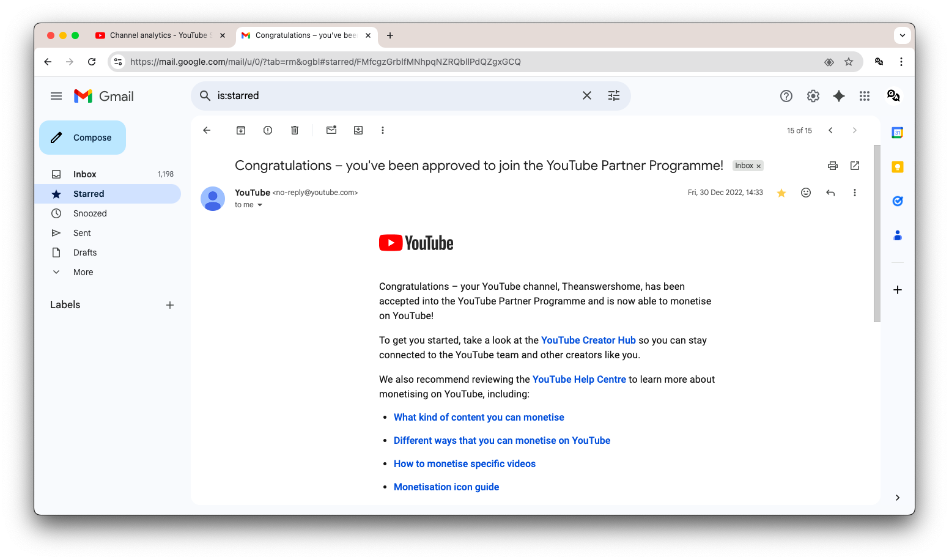Viewport: 949px width, 560px height.
Task: Mark the email as unread
Action: 331,130
